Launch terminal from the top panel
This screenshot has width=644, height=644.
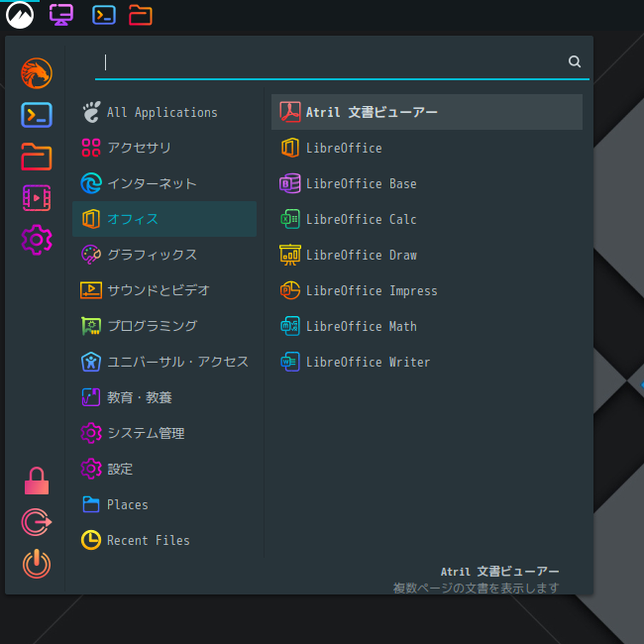[x=104, y=15]
